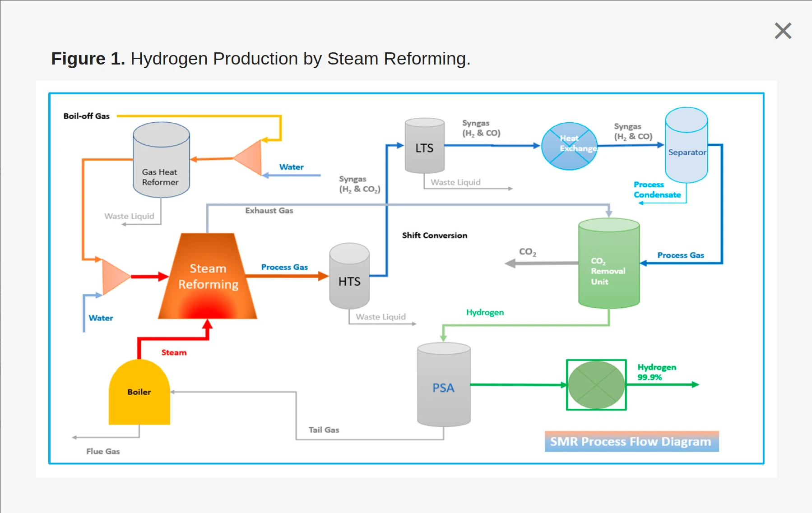Screen dimensions: 812x513
Task: Select the blue Heat Exchange circle
Action: [x=569, y=146]
